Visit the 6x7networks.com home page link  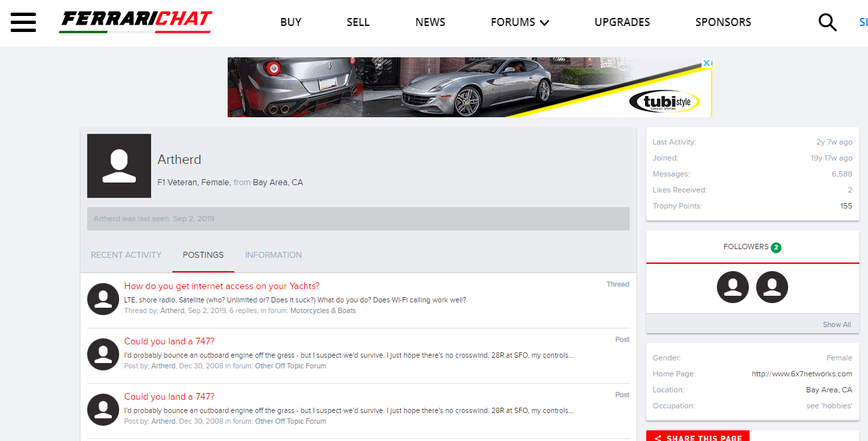(x=802, y=374)
